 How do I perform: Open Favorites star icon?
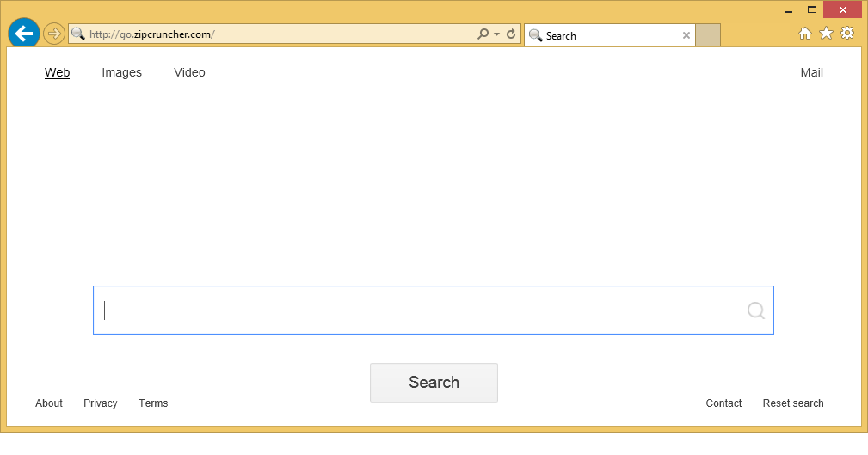tap(826, 34)
